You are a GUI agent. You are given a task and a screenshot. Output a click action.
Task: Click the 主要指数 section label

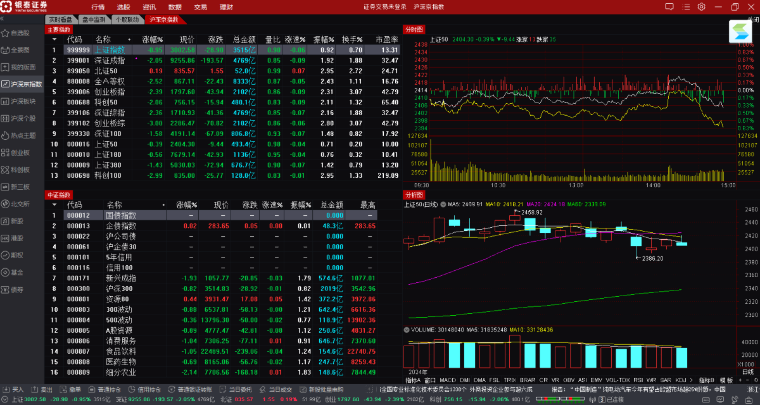pyautogui.click(x=59, y=30)
